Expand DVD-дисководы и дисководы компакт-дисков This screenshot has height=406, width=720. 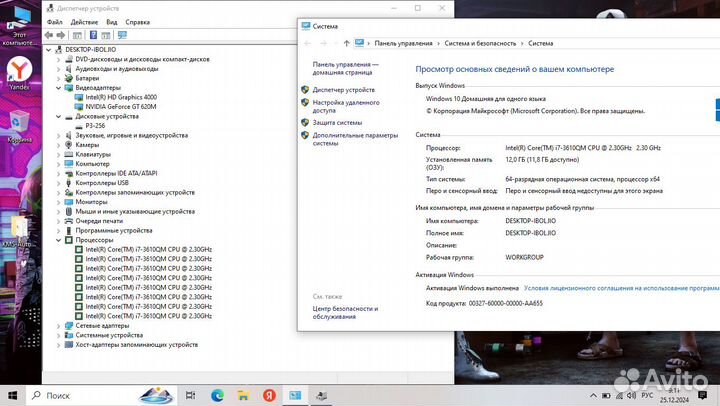(x=58, y=59)
